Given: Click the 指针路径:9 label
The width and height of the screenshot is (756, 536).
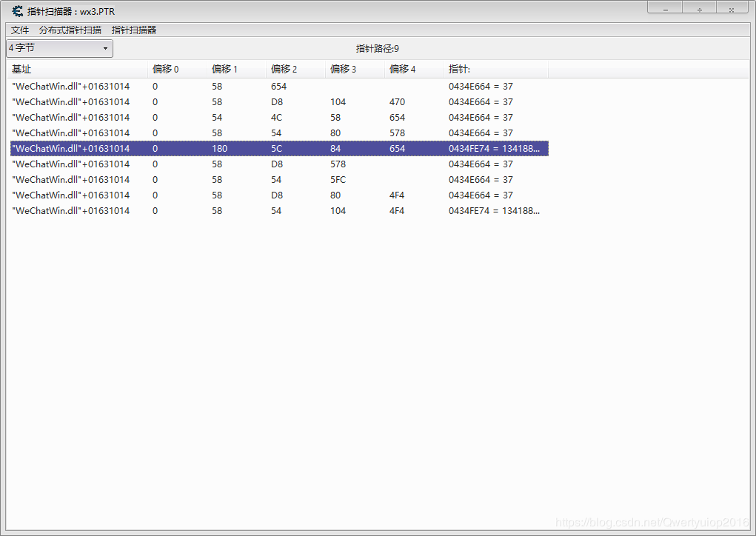Looking at the screenshot, I should 378,48.
